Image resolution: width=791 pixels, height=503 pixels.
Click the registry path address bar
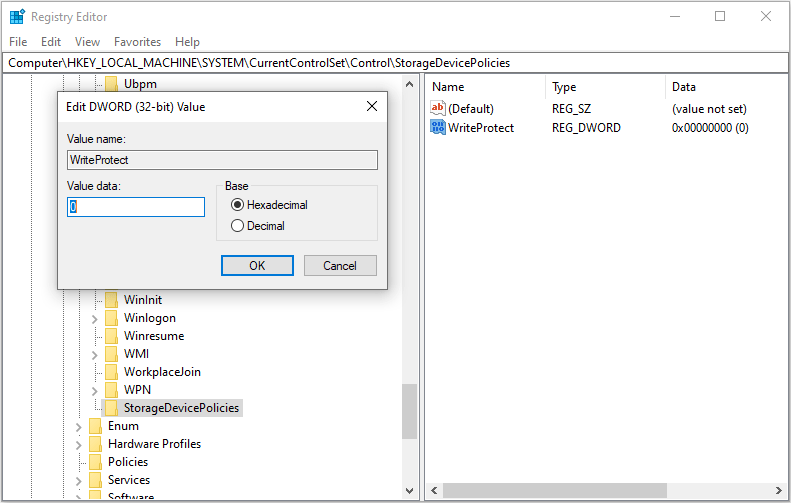click(x=395, y=63)
